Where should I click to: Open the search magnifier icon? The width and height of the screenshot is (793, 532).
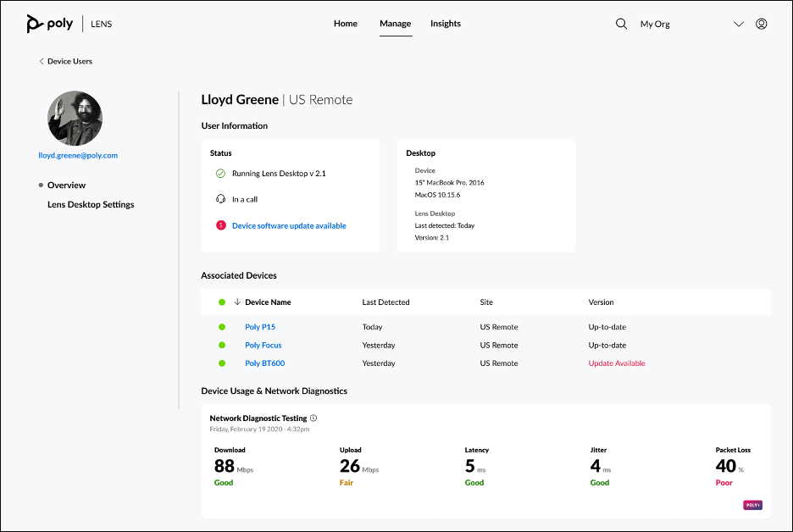point(621,24)
